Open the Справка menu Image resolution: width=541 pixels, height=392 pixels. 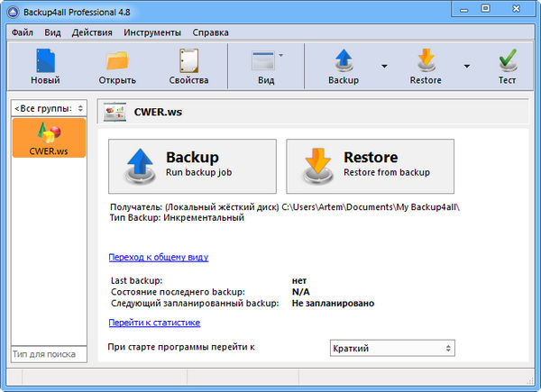point(210,32)
